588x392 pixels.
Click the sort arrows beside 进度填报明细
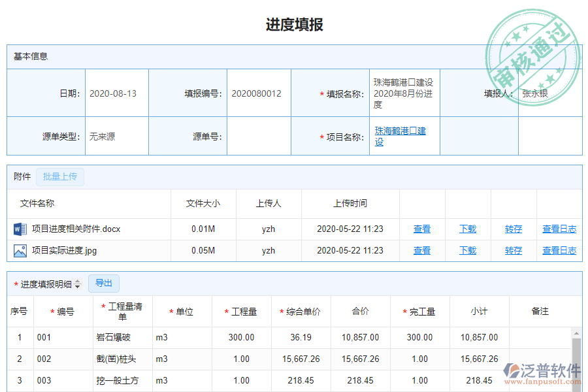click(x=78, y=283)
